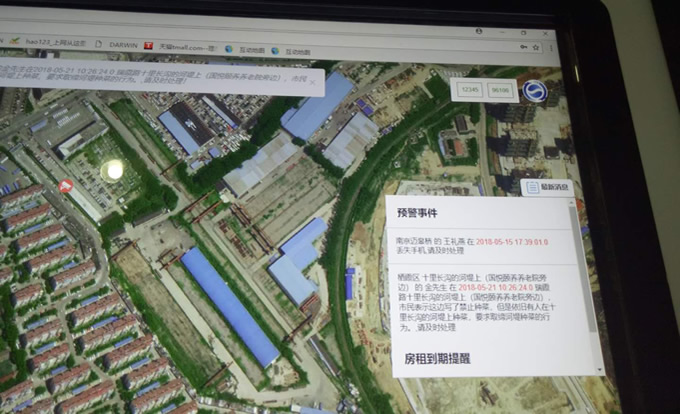This screenshot has width=680, height=414.
Task: Open the 最新消息 latest messages panel
Action: (x=547, y=187)
